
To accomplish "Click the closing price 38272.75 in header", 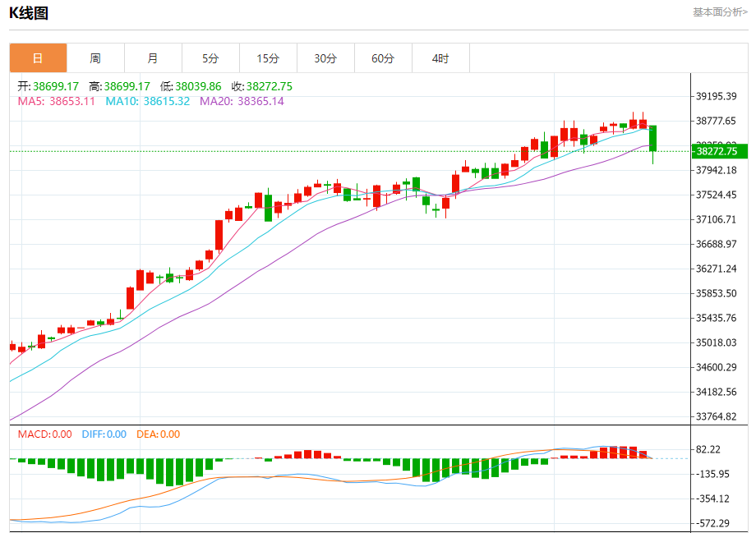I will click(x=270, y=86).
